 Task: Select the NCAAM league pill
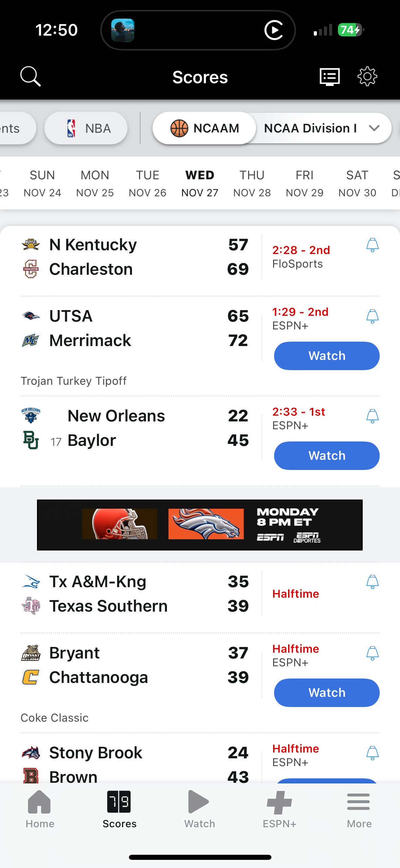point(205,128)
